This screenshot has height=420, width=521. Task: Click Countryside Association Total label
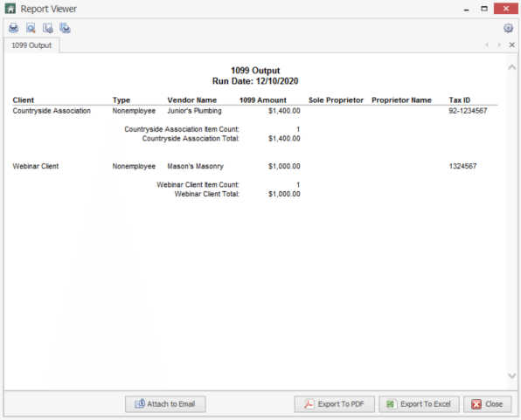(191, 139)
